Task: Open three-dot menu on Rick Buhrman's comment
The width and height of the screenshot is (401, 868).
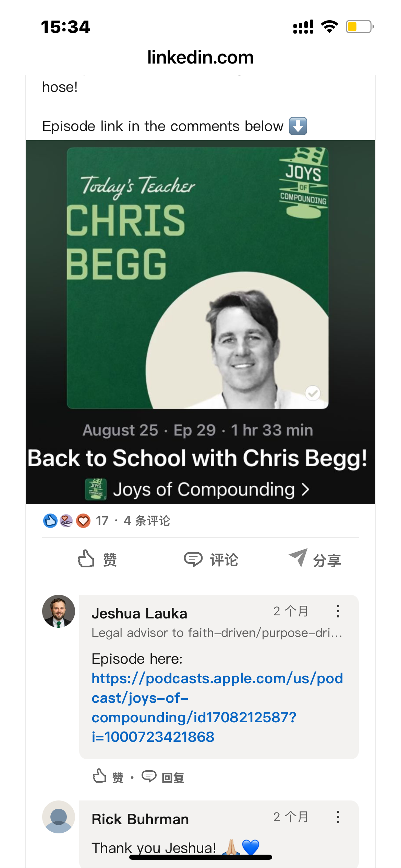Action: [338, 817]
